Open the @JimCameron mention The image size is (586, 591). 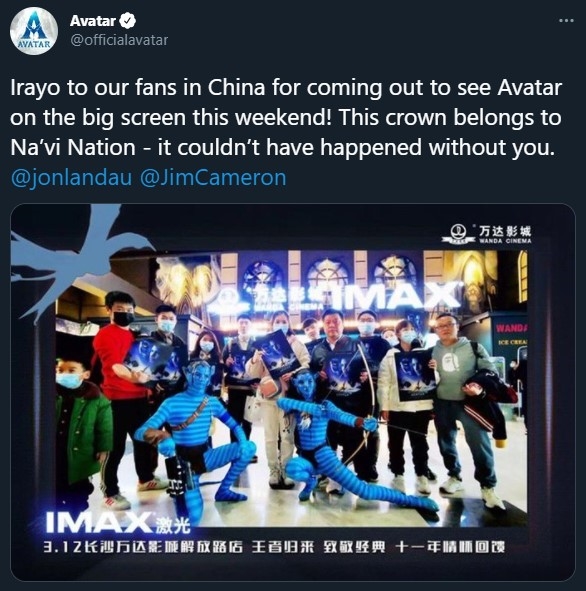coord(213,178)
